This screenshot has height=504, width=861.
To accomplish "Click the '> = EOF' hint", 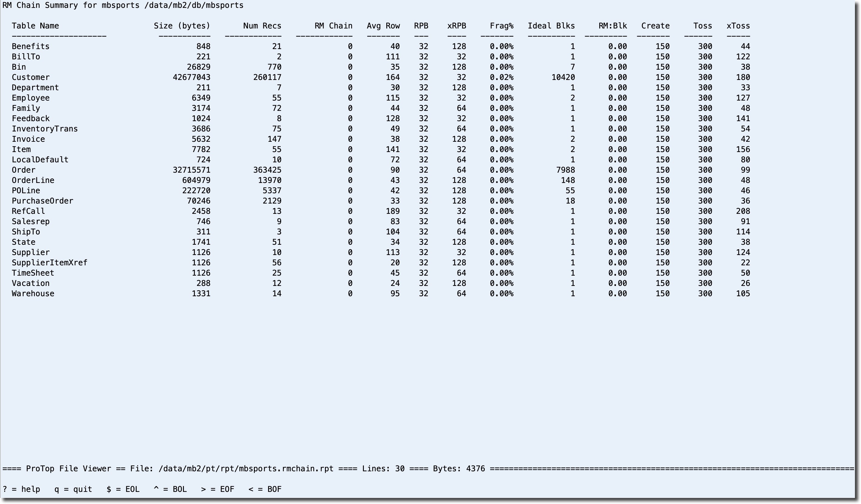I will coord(218,489).
